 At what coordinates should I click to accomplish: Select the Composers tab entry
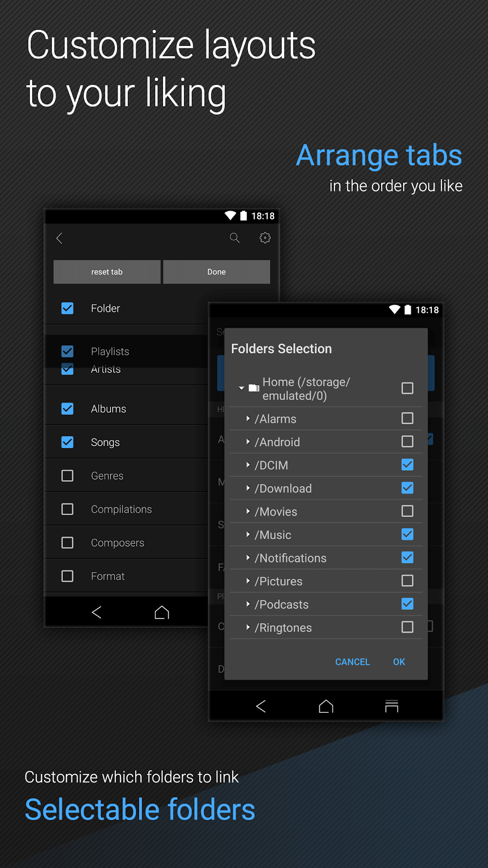point(117,543)
